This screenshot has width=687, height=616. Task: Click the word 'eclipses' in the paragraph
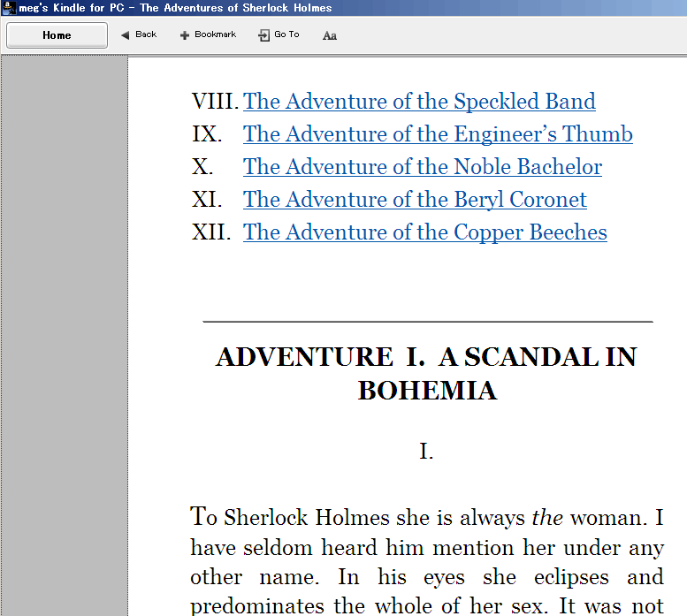pyautogui.click(x=571, y=577)
